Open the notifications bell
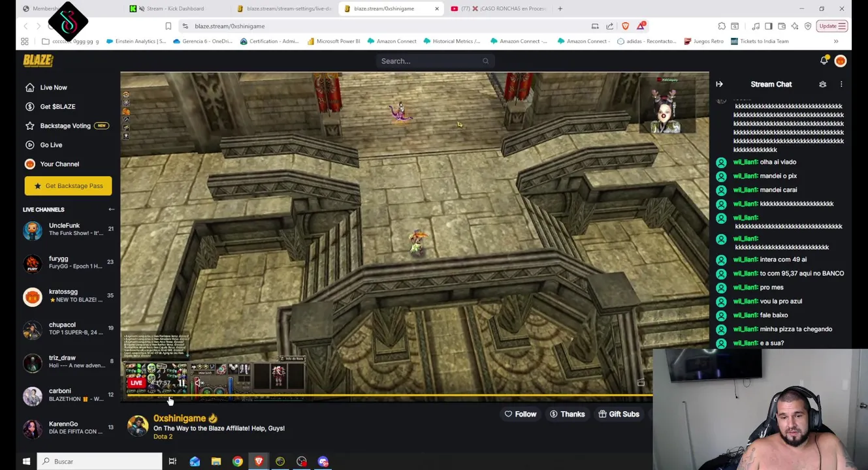Image resolution: width=868 pixels, height=470 pixels. 824,61
